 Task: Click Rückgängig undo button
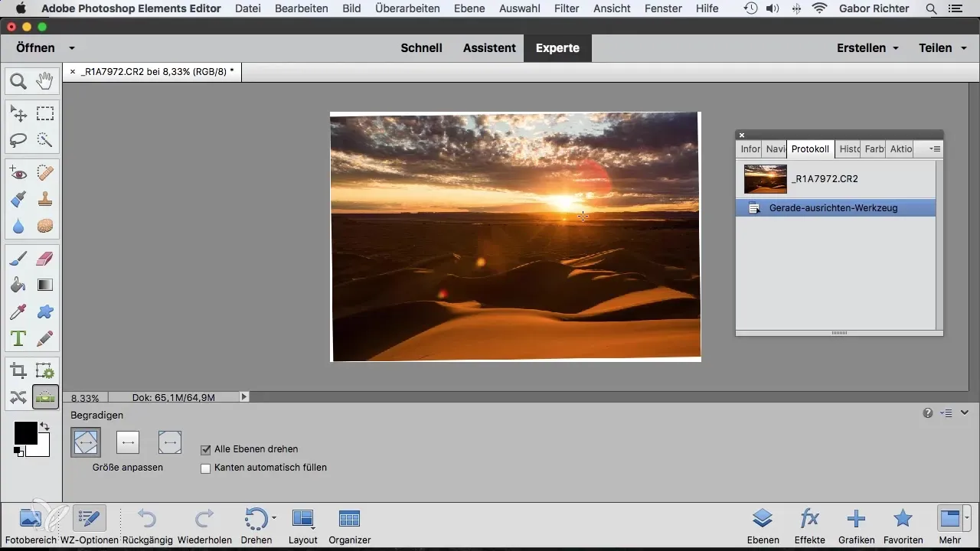[149, 526]
